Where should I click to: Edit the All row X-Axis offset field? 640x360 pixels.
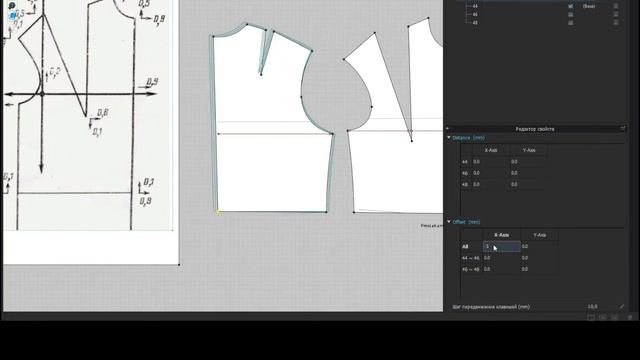[x=502, y=247]
